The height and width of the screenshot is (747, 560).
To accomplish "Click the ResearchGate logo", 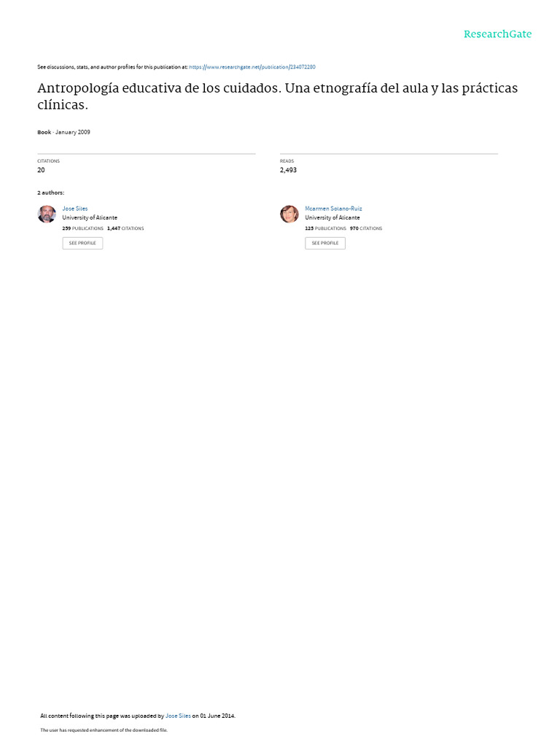I will click(x=497, y=34).
